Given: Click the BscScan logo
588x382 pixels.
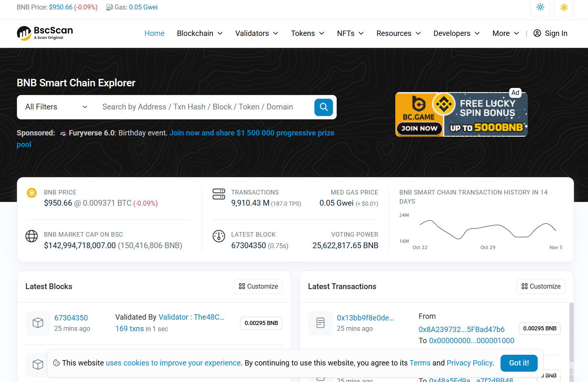Looking at the screenshot, I should tap(45, 33).
